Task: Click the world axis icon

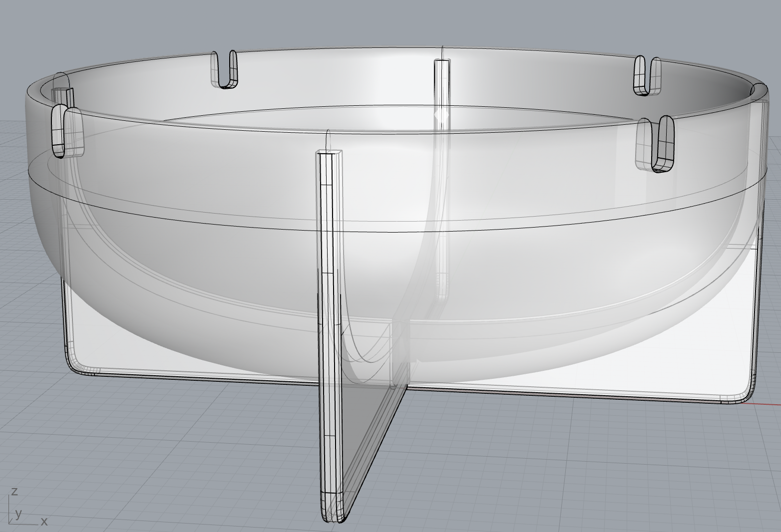Action: [28, 506]
